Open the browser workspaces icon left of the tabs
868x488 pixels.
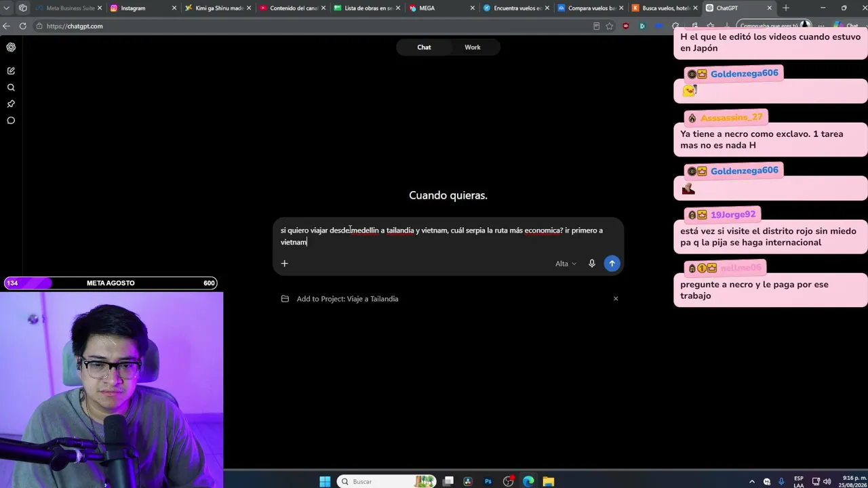click(23, 8)
